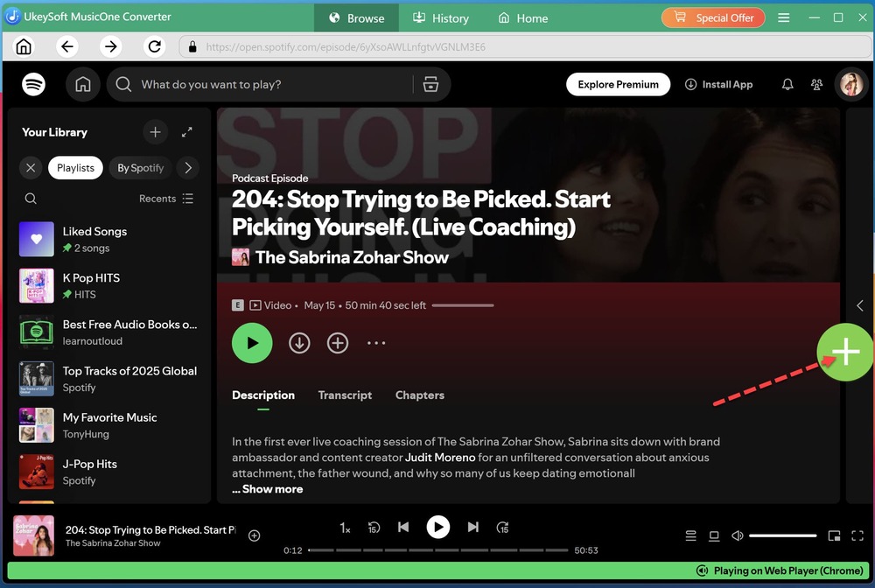
Task: Change playback speed 1x control
Action: pyautogui.click(x=345, y=528)
